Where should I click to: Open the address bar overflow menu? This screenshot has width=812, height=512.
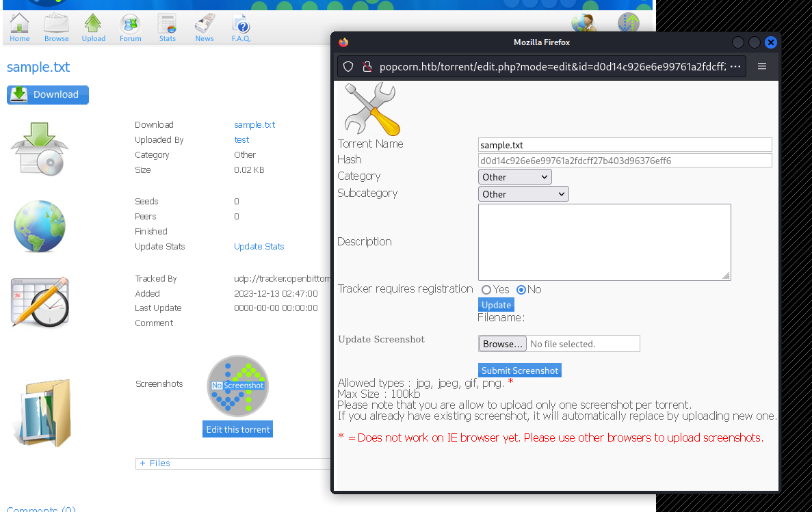click(734, 66)
